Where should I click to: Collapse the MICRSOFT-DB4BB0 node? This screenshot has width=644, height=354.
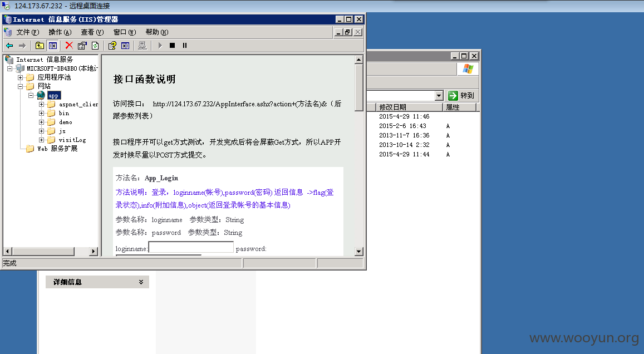point(9,68)
